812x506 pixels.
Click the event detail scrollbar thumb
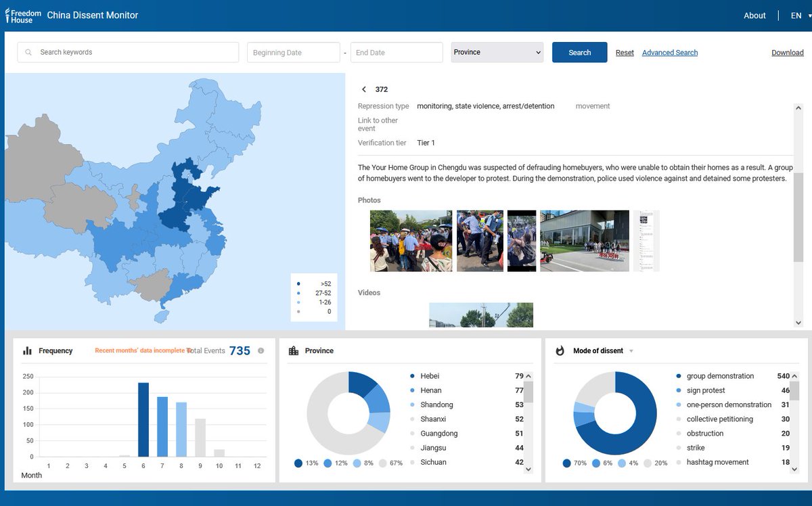[798, 216]
